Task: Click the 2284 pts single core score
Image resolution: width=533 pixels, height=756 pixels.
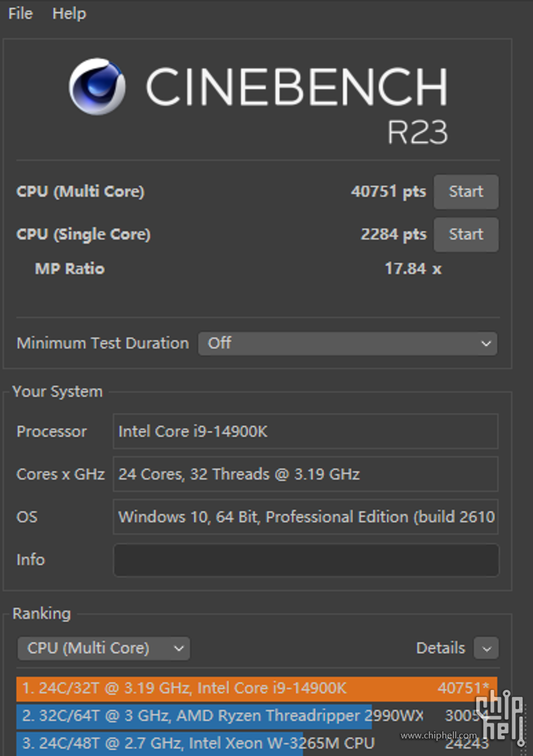Action: coord(393,234)
